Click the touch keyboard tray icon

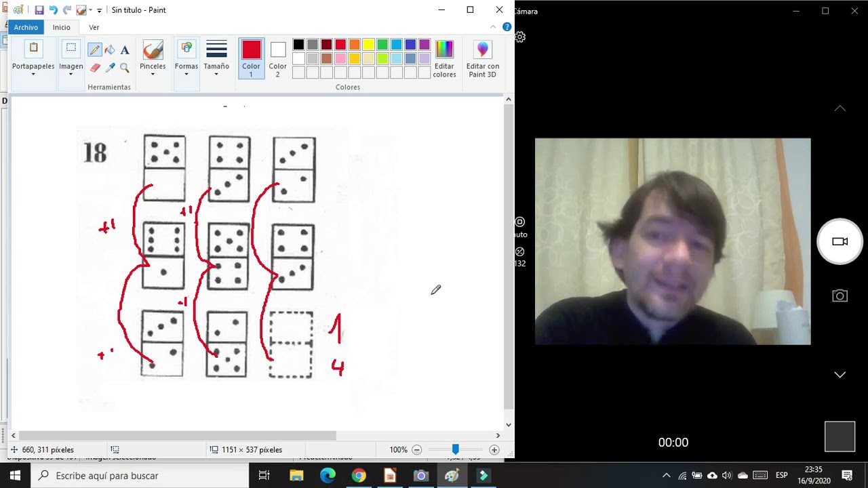point(760,475)
